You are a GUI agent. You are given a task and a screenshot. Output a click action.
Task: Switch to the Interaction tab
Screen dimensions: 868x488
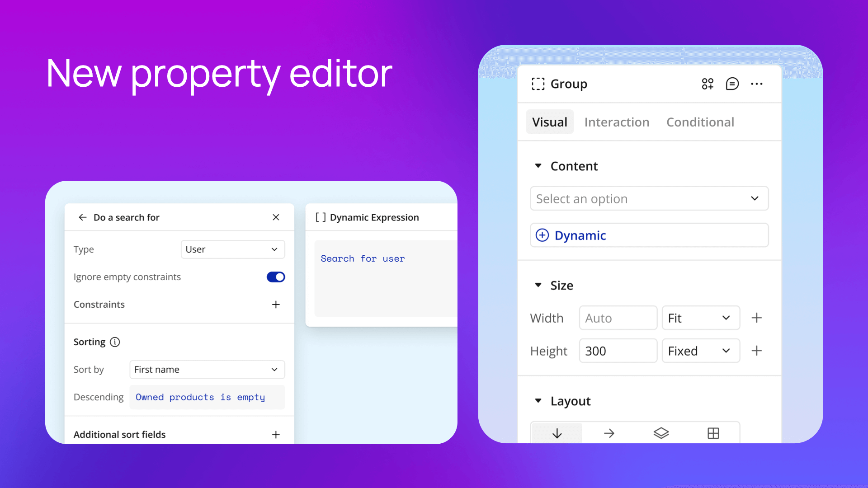pyautogui.click(x=617, y=122)
